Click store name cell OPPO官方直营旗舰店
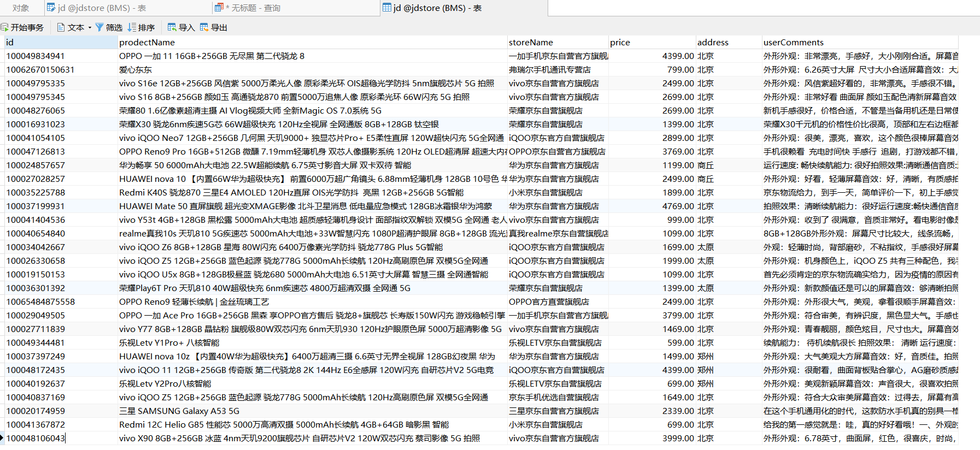 click(558, 302)
